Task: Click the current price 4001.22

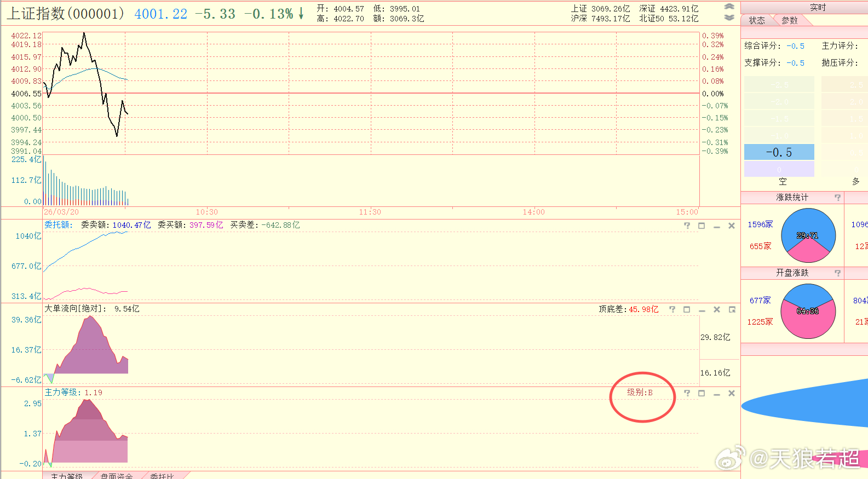Action: tap(160, 14)
